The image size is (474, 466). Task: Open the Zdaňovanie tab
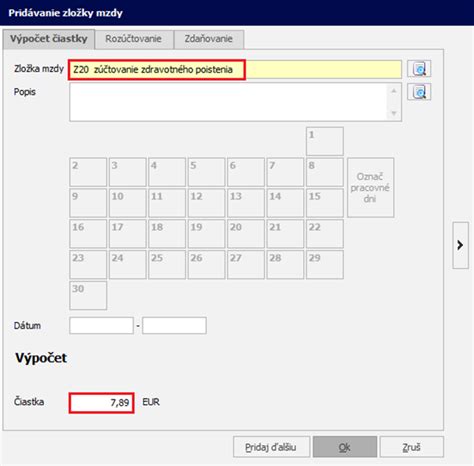coord(209,39)
